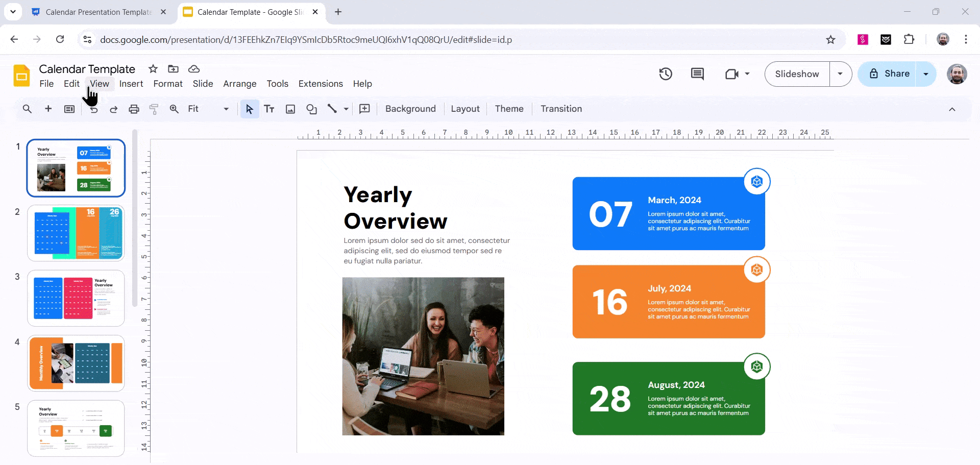Undo the last action
This screenshot has height=465, width=980.
[93, 109]
